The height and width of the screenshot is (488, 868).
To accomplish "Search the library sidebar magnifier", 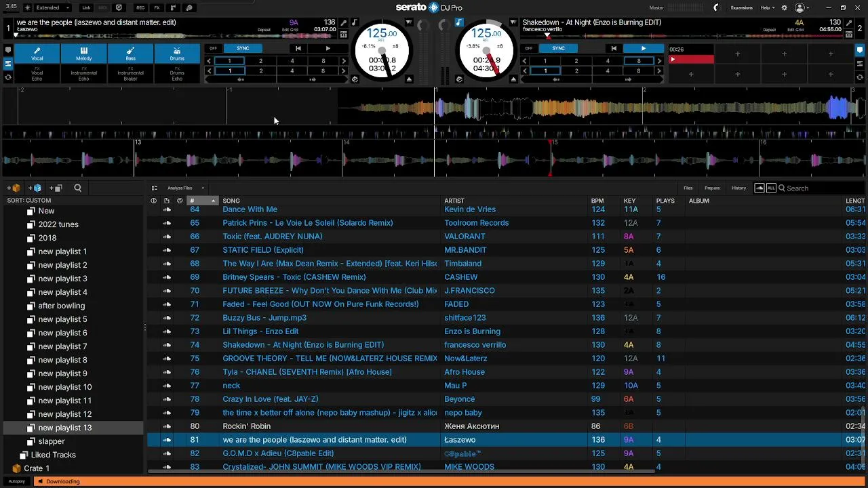I will pyautogui.click(x=77, y=188).
